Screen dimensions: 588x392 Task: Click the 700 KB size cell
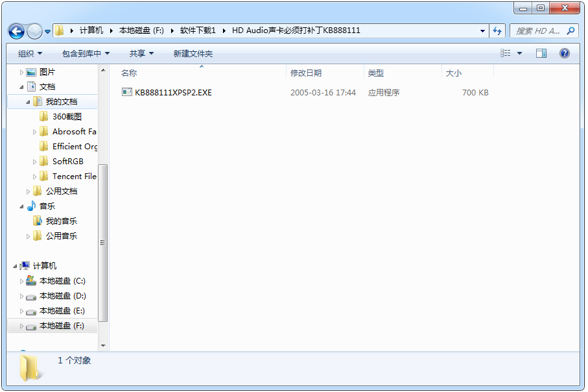pyautogui.click(x=475, y=92)
